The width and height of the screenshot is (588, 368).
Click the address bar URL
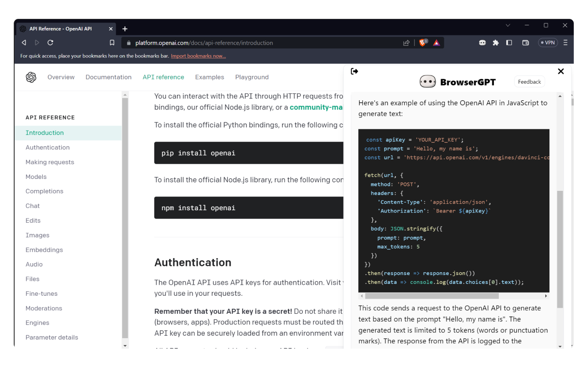[204, 43]
